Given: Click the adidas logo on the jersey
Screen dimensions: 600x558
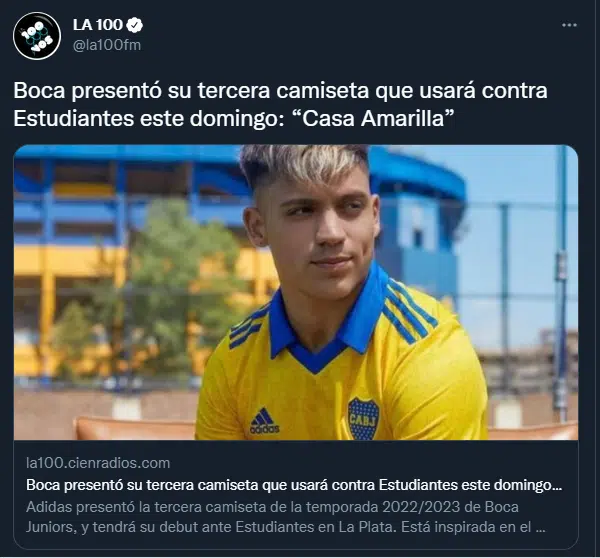Looking at the screenshot, I should point(264,421).
